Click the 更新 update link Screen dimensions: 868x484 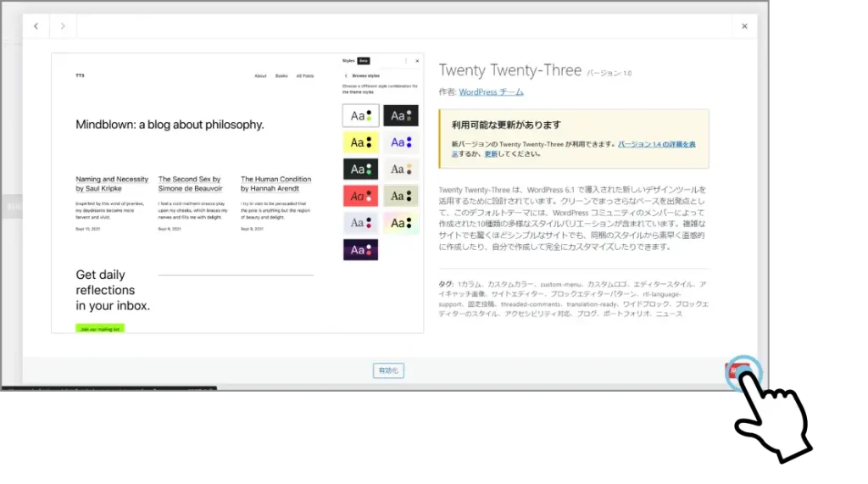[491, 154]
